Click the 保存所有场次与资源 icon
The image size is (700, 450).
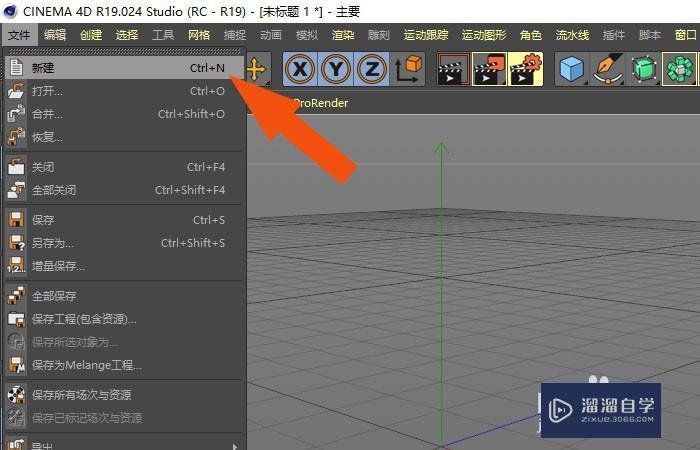[16, 395]
